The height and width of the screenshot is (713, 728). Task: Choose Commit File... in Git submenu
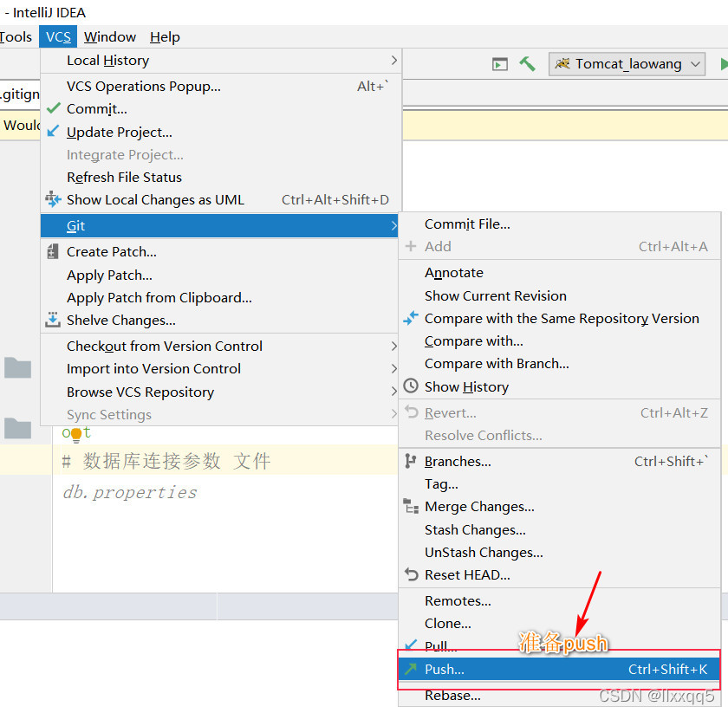pyautogui.click(x=560, y=224)
